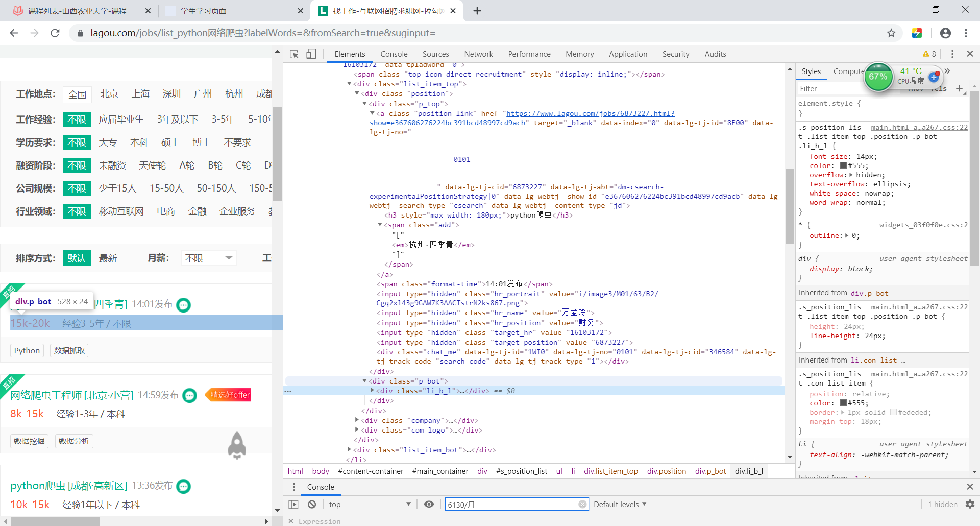
Task: Click crossed-out #555 color swatch in con_list_item
Action: pyautogui.click(x=843, y=403)
